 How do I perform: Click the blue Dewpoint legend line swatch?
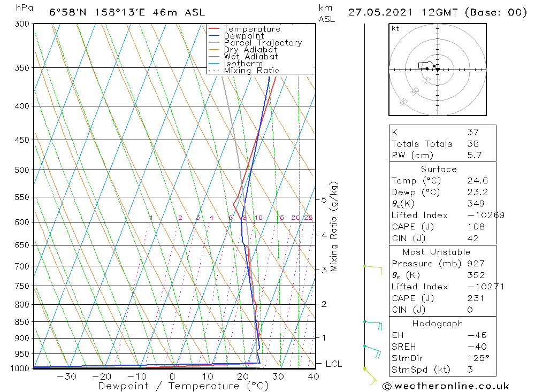(214, 35)
